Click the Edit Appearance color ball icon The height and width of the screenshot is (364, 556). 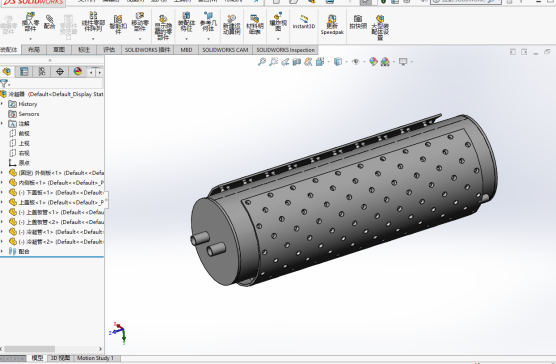(x=373, y=62)
